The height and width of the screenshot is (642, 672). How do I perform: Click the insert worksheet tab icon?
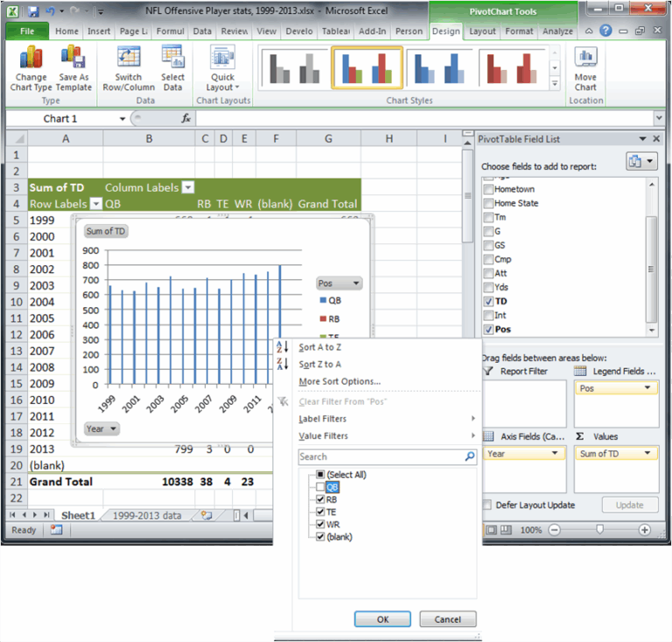click(x=206, y=515)
